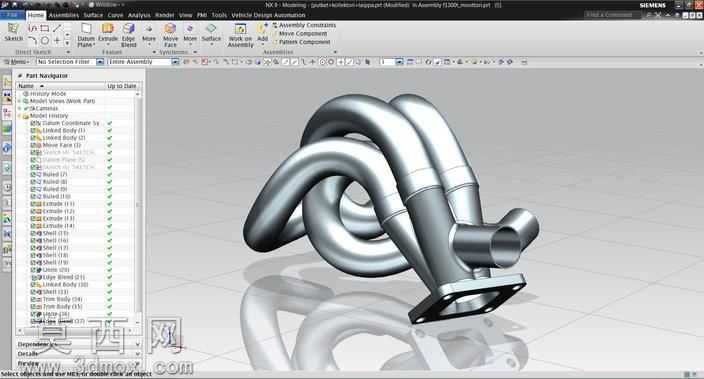Toggle checkbox for Trim Body (34)
The height and width of the screenshot is (379, 704).
pyautogui.click(x=32, y=300)
